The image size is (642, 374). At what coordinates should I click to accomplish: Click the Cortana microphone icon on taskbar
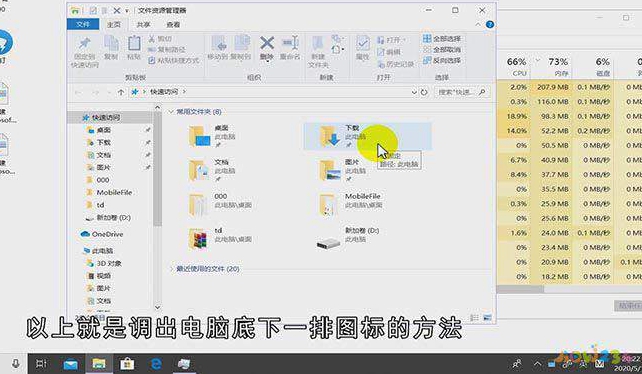(16, 364)
